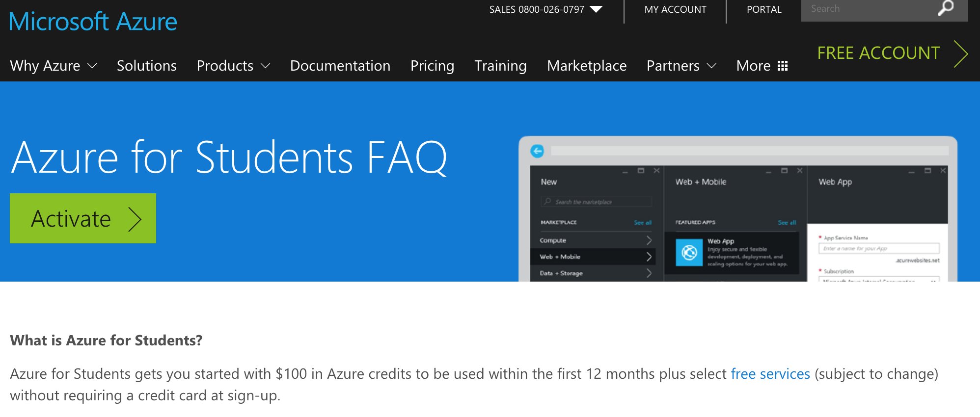The image size is (980, 417).
Task: Expand the Products dropdown menu
Action: (x=234, y=66)
